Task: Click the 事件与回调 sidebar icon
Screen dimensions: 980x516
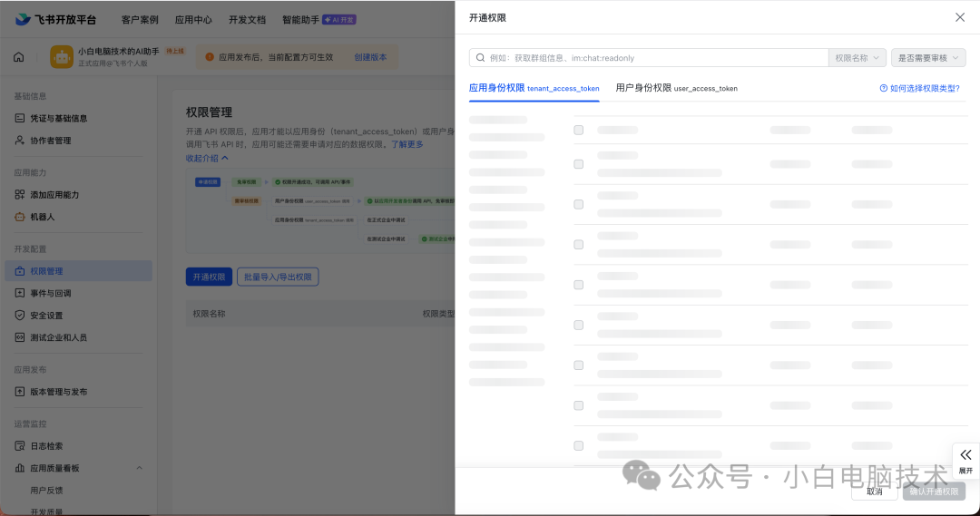Action: point(19,293)
